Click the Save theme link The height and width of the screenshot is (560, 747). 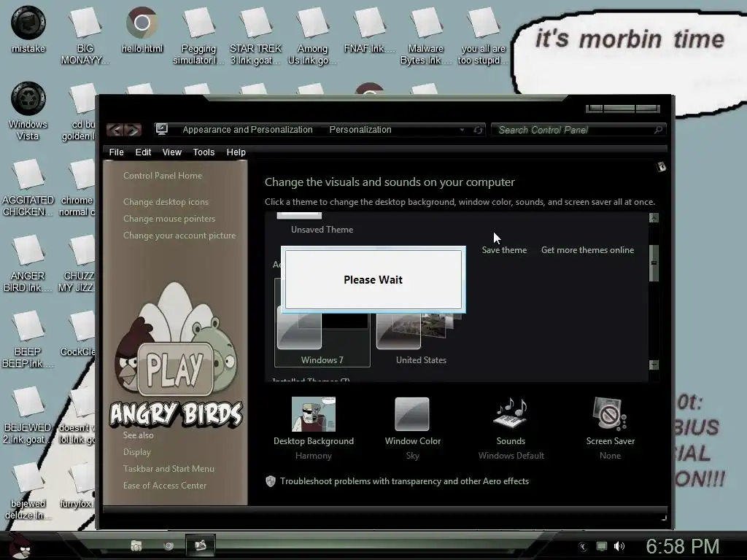pos(504,250)
